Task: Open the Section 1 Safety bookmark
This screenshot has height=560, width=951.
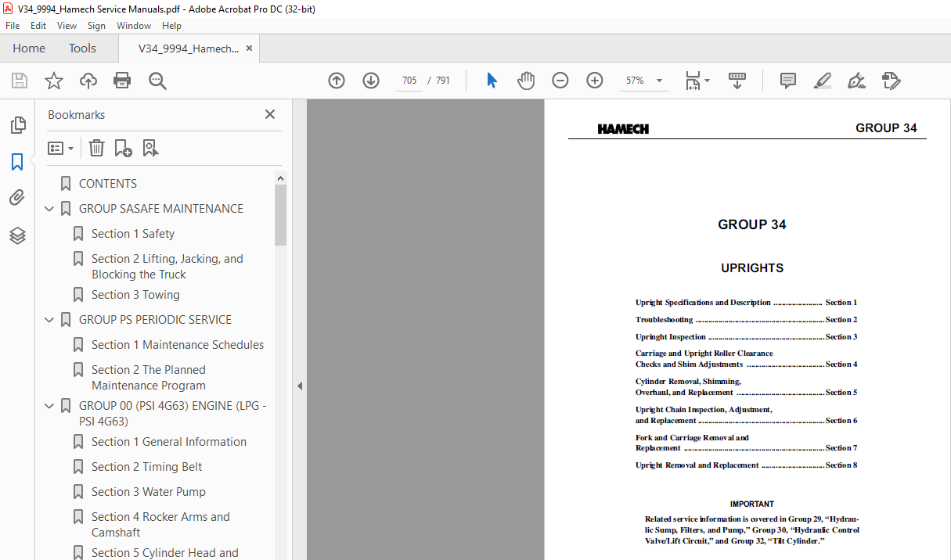Action: (x=133, y=234)
